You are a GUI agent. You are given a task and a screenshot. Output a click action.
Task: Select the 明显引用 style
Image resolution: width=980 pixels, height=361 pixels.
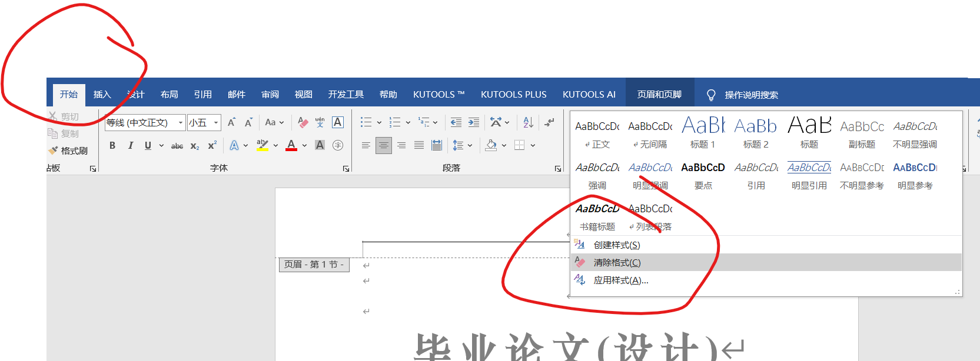pyautogui.click(x=809, y=175)
